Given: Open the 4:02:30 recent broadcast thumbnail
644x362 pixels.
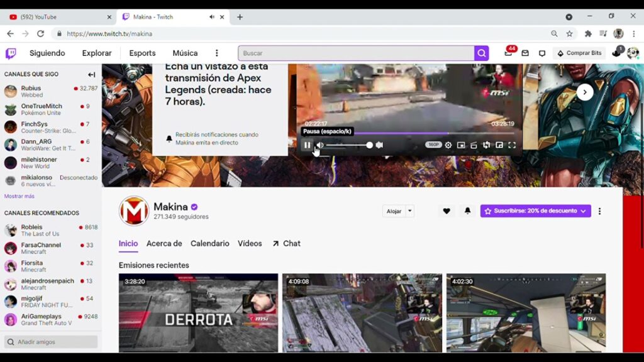Looking at the screenshot, I should [x=526, y=313].
